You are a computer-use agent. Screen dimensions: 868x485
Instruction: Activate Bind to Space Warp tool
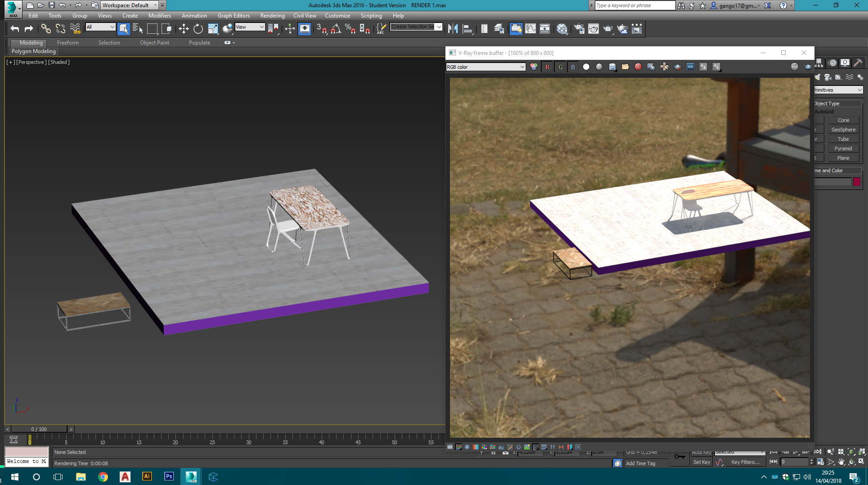pos(75,29)
